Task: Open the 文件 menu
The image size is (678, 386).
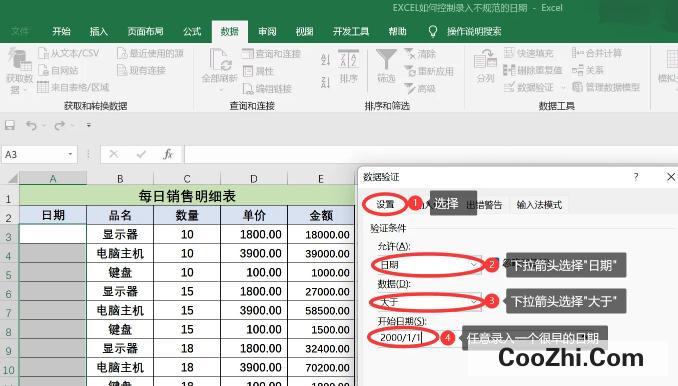Action: tap(20, 31)
